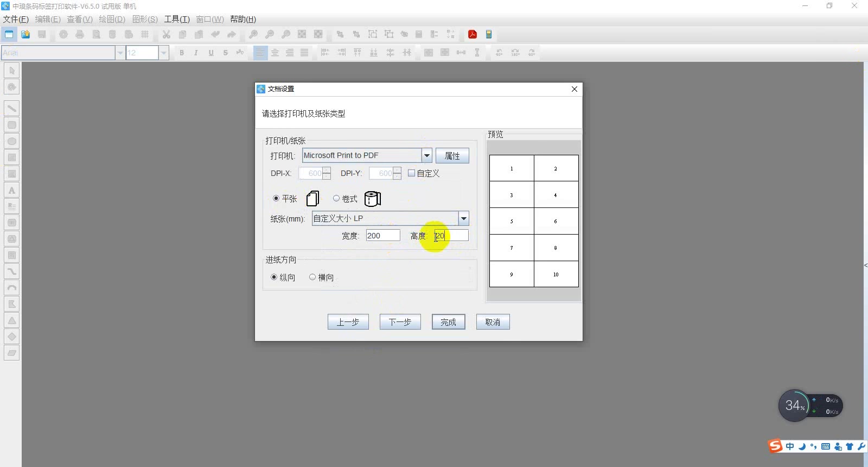868x467 pixels.
Task: Click the New document toolbar icon
Action: tap(9, 34)
